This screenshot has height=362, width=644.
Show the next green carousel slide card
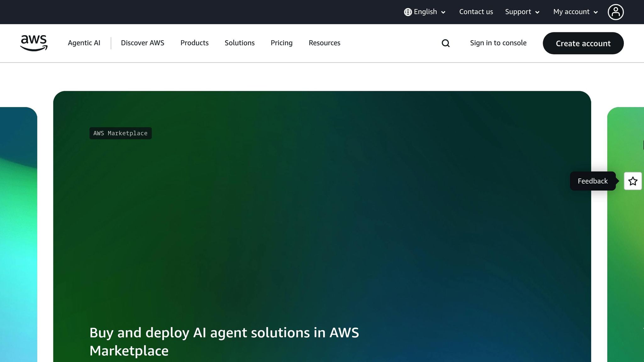click(x=625, y=234)
